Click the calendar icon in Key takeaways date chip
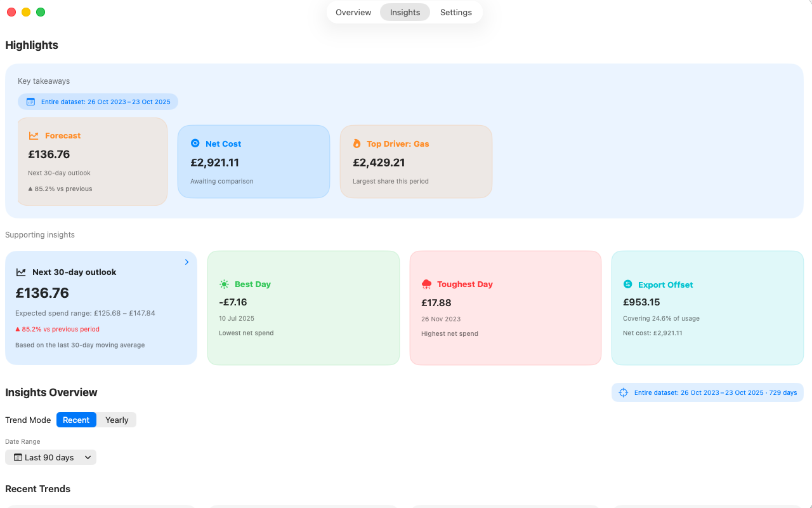 pos(30,102)
